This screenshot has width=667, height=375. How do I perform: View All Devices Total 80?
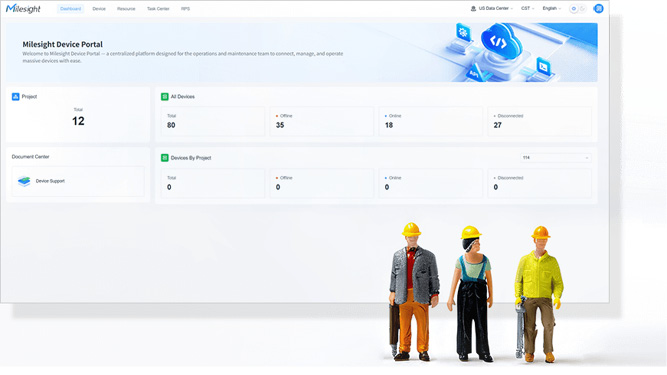[213, 121]
